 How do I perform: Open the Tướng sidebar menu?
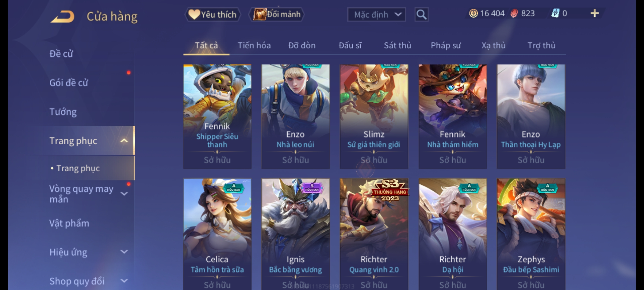pyautogui.click(x=63, y=112)
